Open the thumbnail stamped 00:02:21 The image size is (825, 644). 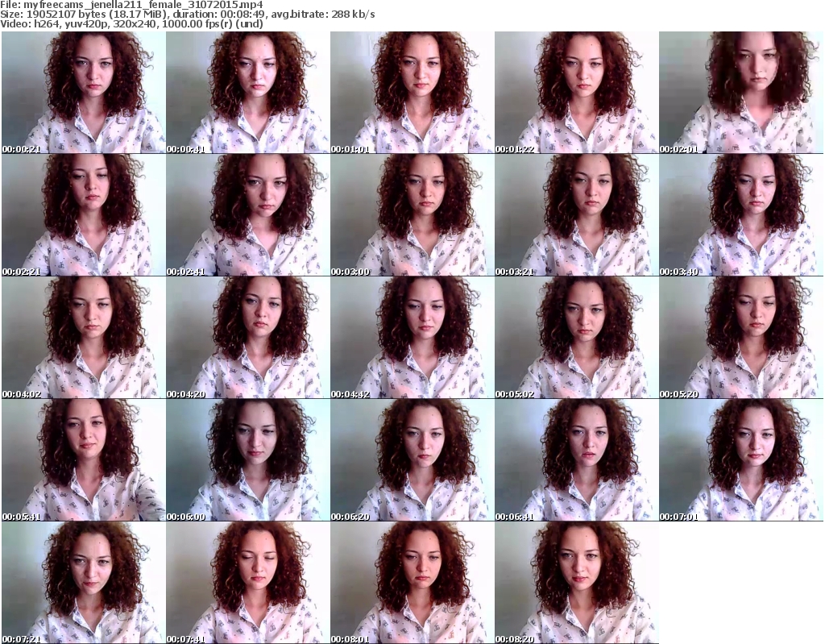click(83, 215)
